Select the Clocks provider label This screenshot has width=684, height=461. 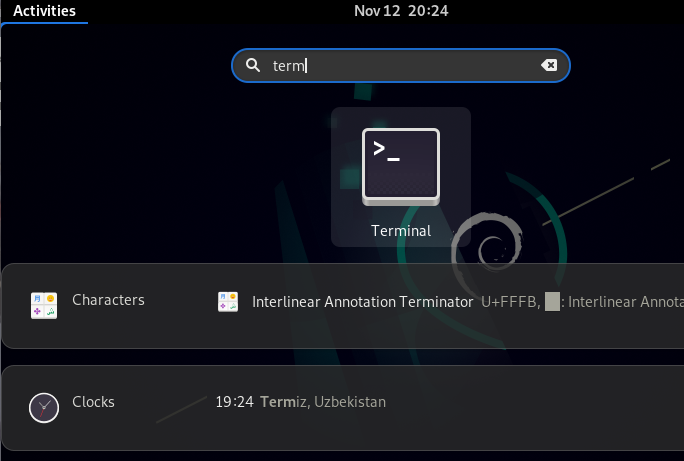click(x=93, y=402)
